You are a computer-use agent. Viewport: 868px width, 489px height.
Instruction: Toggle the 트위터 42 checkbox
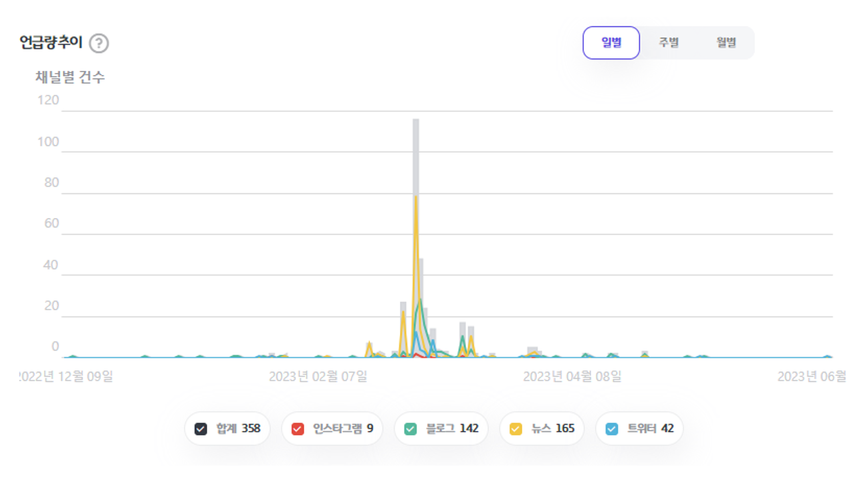(x=612, y=429)
